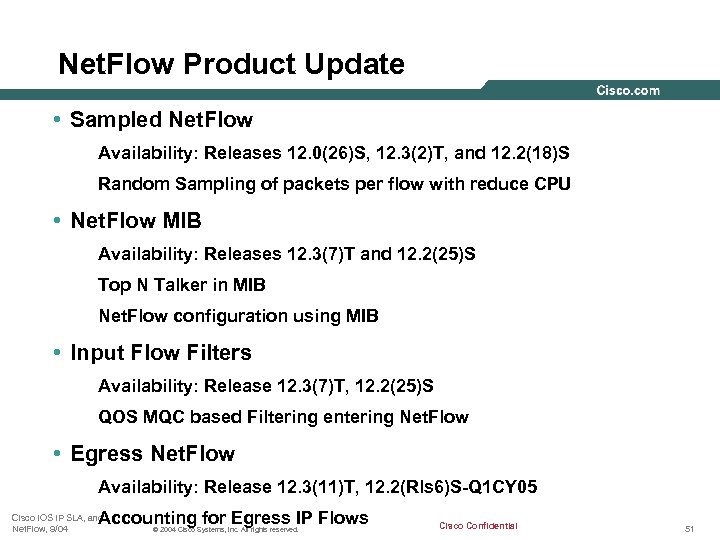
Task: Select the QOS MQC based Filtering line
Action: 283,416
